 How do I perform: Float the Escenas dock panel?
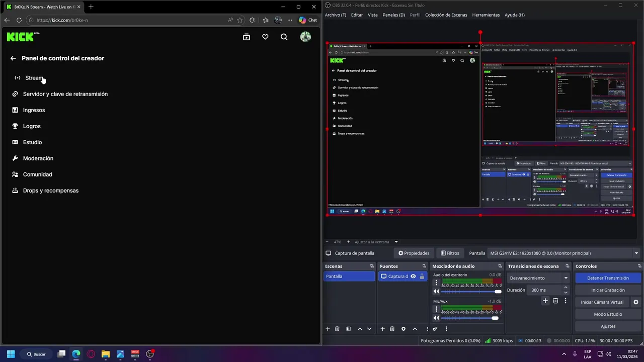[372, 266]
